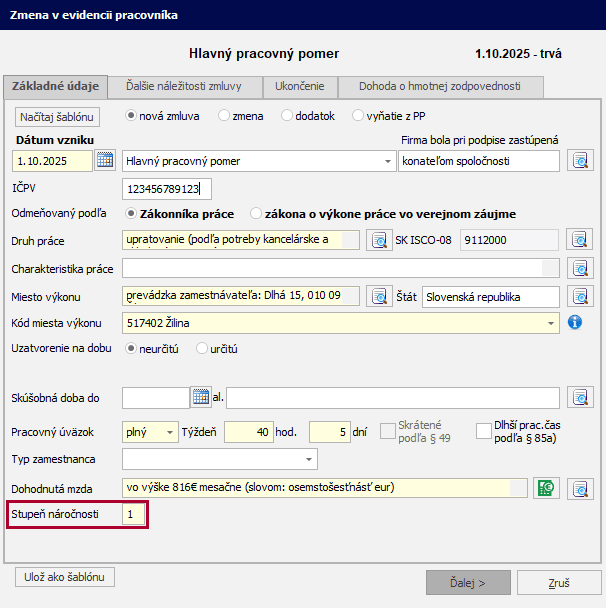This screenshot has height=608, width=606.
Task: Click blue info icon beside Kód miesta výkonu
Action: tap(575, 323)
